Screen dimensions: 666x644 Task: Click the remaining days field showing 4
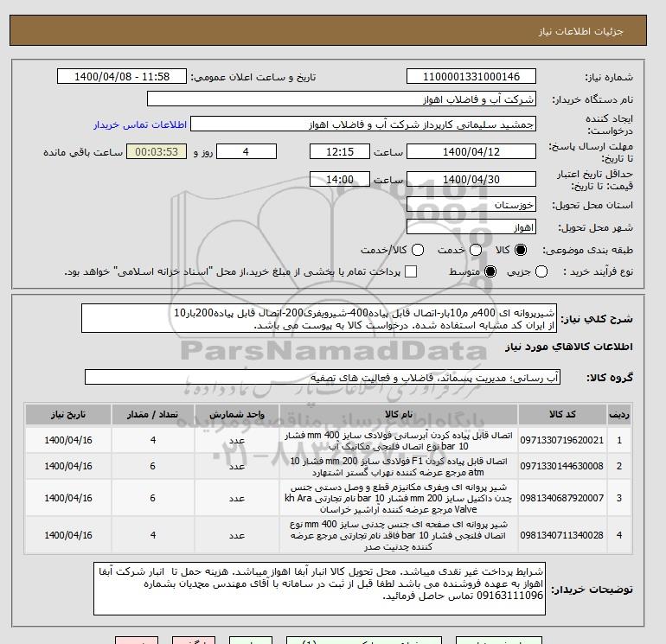point(247,151)
